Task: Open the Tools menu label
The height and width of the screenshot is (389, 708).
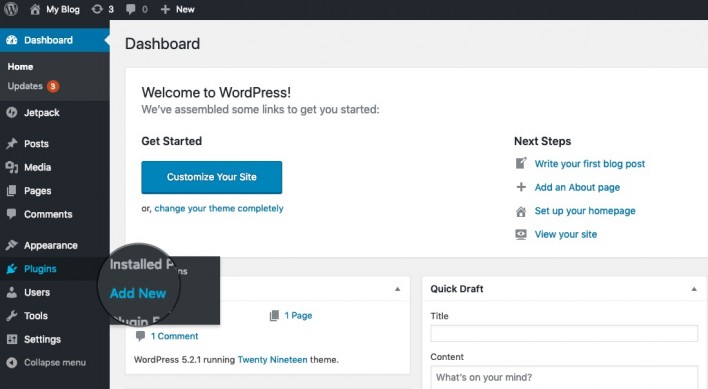Action: (36, 315)
